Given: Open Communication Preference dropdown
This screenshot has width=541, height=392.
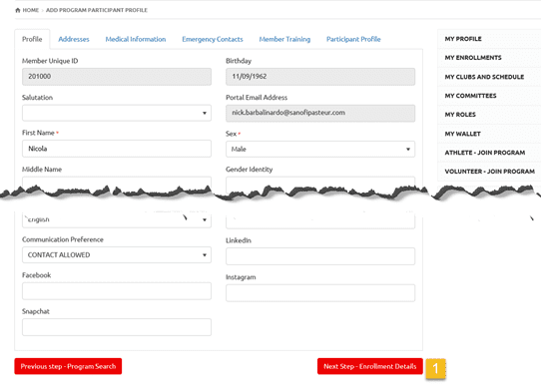Looking at the screenshot, I should pos(117,254).
